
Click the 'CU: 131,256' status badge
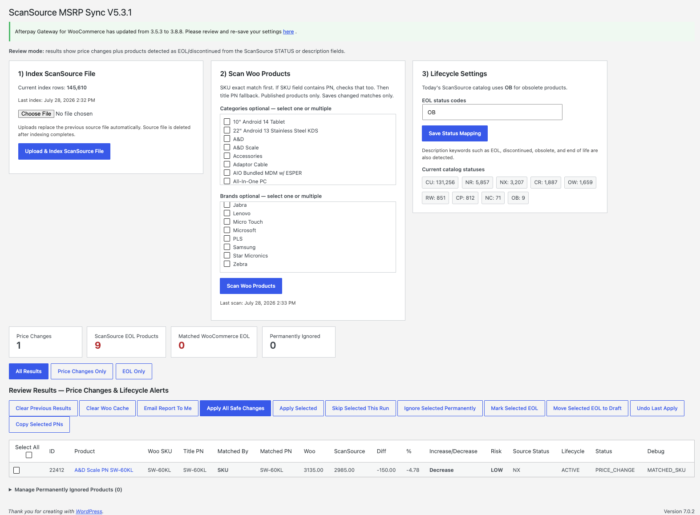440,183
